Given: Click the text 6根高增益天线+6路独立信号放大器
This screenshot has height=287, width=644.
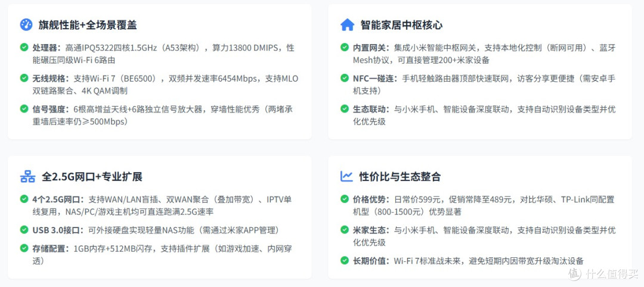Looking at the screenshot, I should pyautogui.click(x=139, y=110).
